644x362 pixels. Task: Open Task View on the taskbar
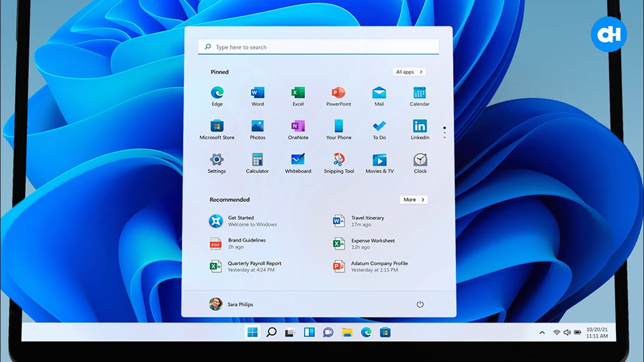point(289,332)
